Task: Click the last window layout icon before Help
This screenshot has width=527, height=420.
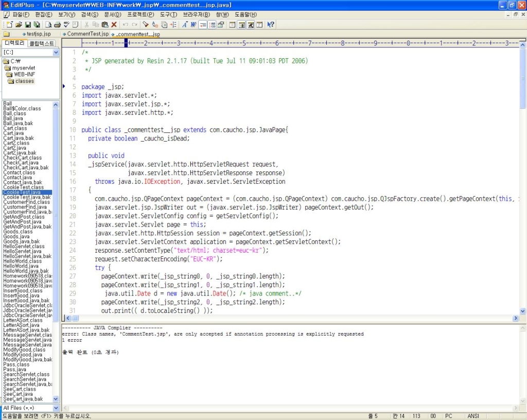Action: 259,25
